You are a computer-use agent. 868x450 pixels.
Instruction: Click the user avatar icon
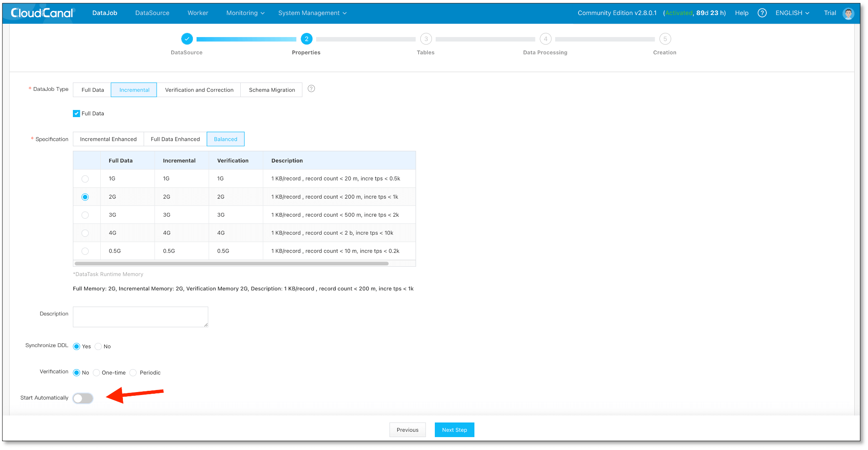click(x=848, y=13)
